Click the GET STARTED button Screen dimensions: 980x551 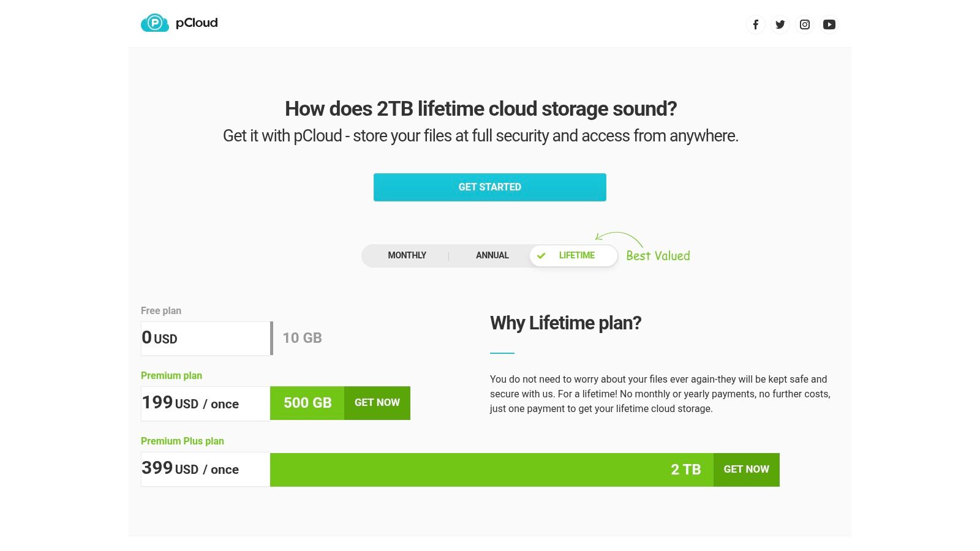[x=489, y=187]
